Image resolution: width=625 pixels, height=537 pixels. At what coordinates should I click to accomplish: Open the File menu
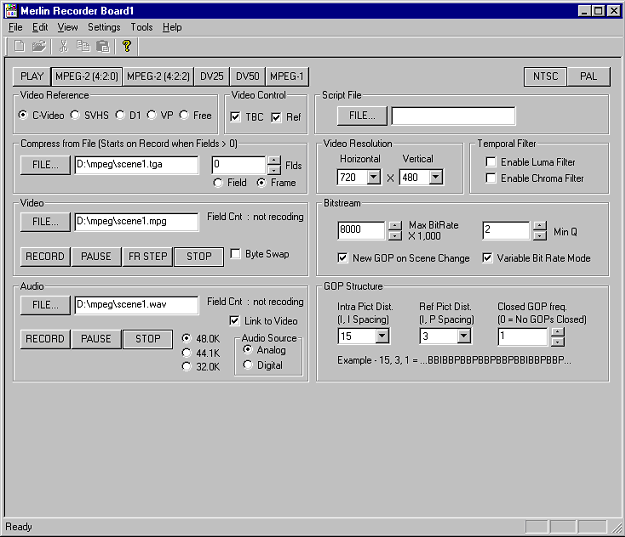pyautogui.click(x=15, y=27)
